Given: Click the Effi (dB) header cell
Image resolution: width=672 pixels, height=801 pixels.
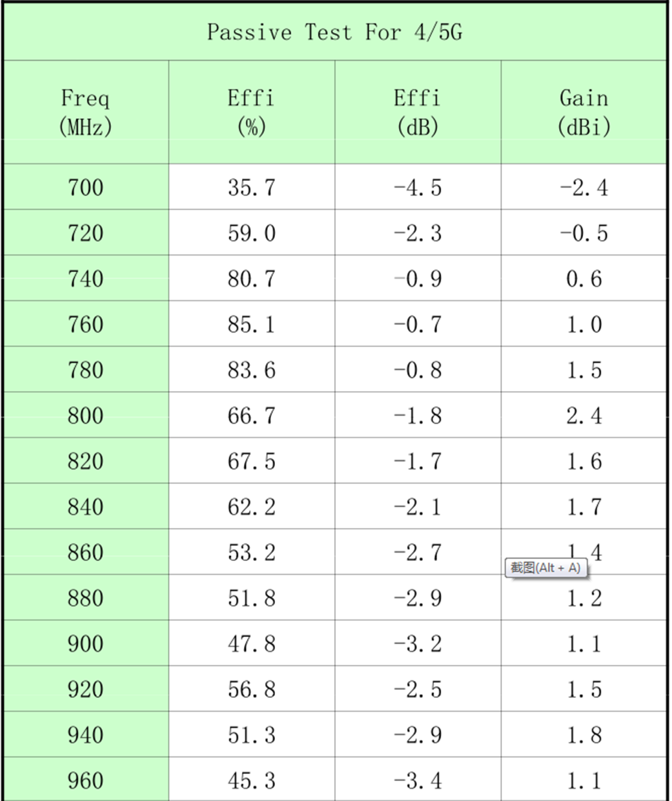Looking at the screenshot, I should point(418,112).
